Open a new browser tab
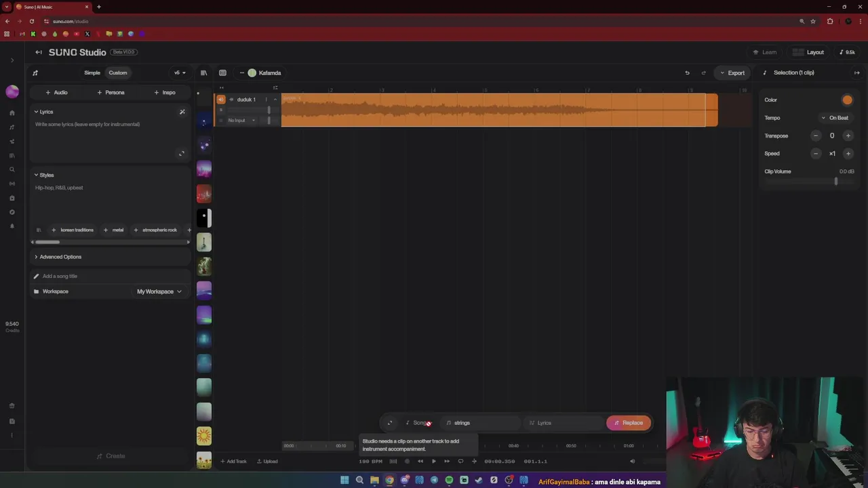The image size is (868, 488). [99, 7]
